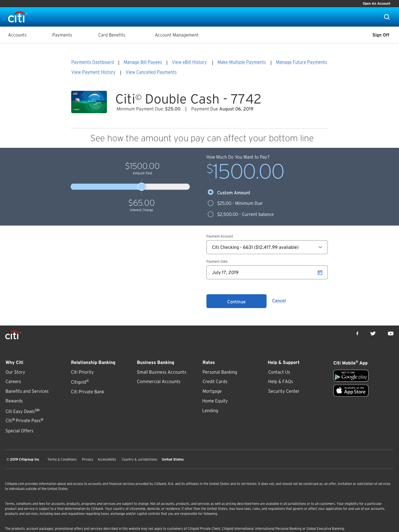Select the $25.00 Minimum Due option
The width and height of the screenshot is (399, 532).
coord(211,203)
